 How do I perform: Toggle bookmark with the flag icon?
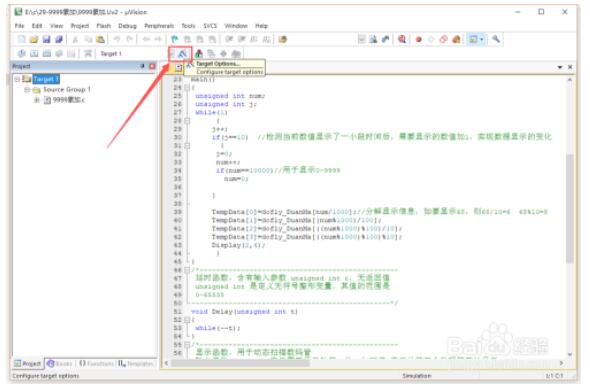pyautogui.click(x=175, y=39)
